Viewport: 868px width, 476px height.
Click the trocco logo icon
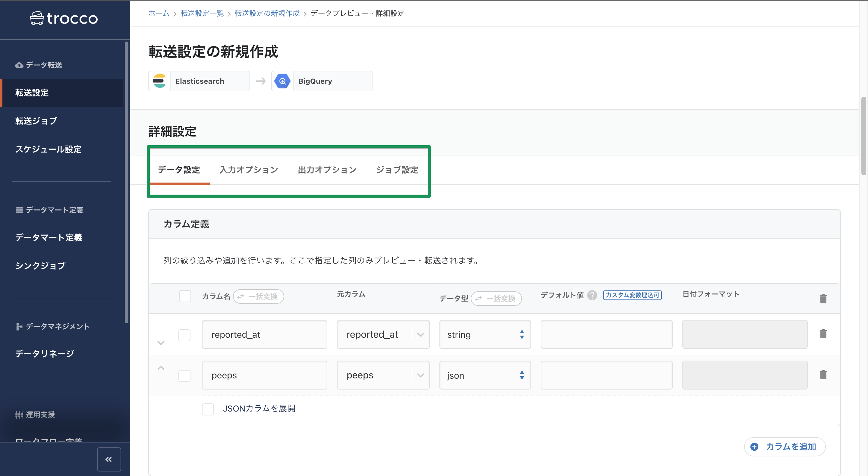point(37,19)
